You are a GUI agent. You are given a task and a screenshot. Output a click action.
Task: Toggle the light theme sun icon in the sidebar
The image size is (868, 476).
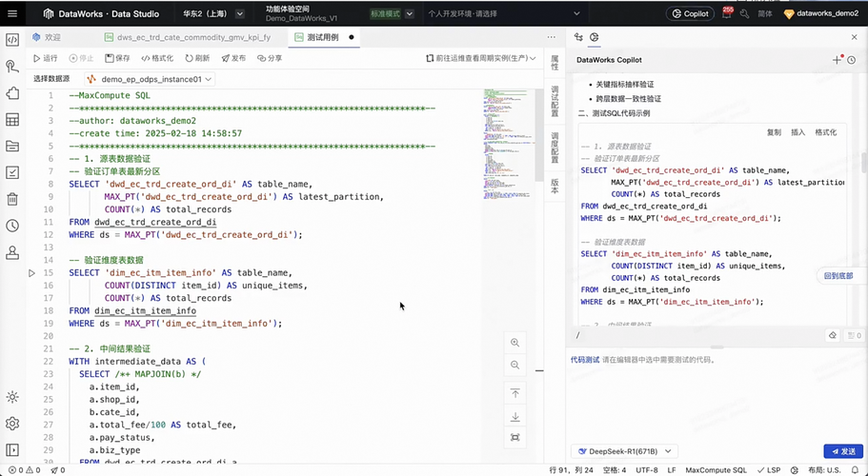pyautogui.click(x=12, y=397)
